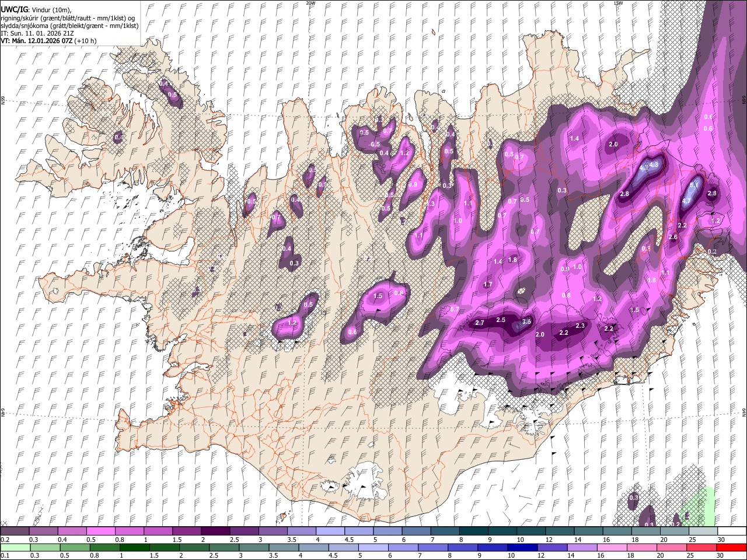This screenshot has width=747, height=560.
Task: Click the '15W' longitude label
Action: point(618,3)
